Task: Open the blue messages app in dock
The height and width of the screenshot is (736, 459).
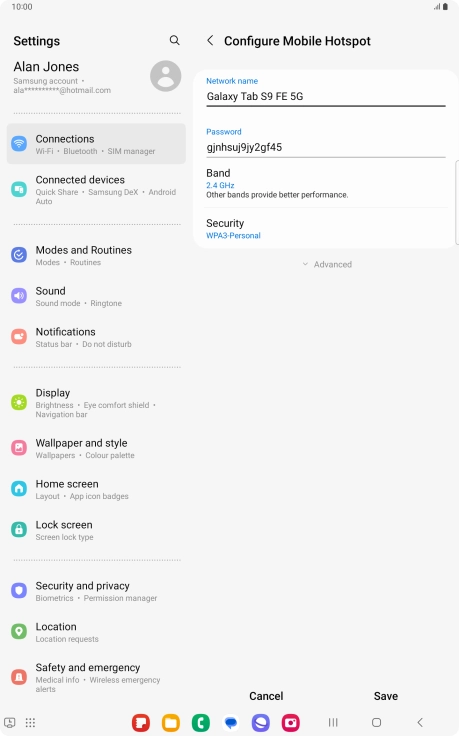Action: point(230,722)
